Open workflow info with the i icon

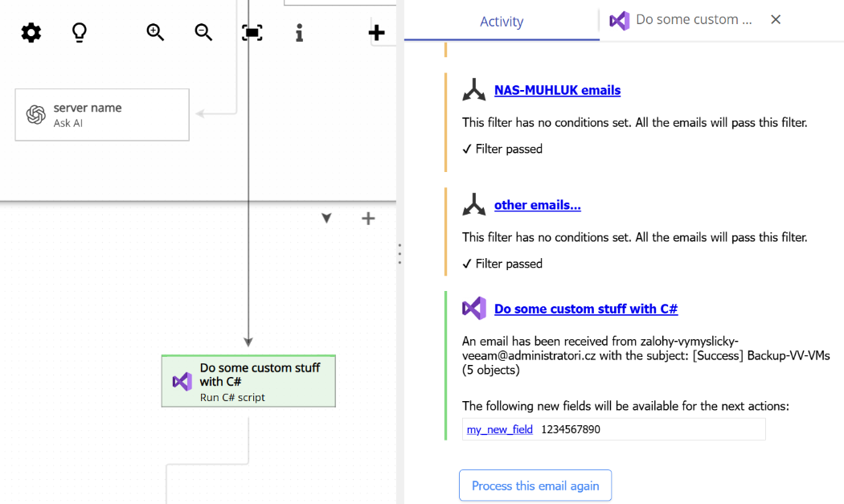(299, 32)
